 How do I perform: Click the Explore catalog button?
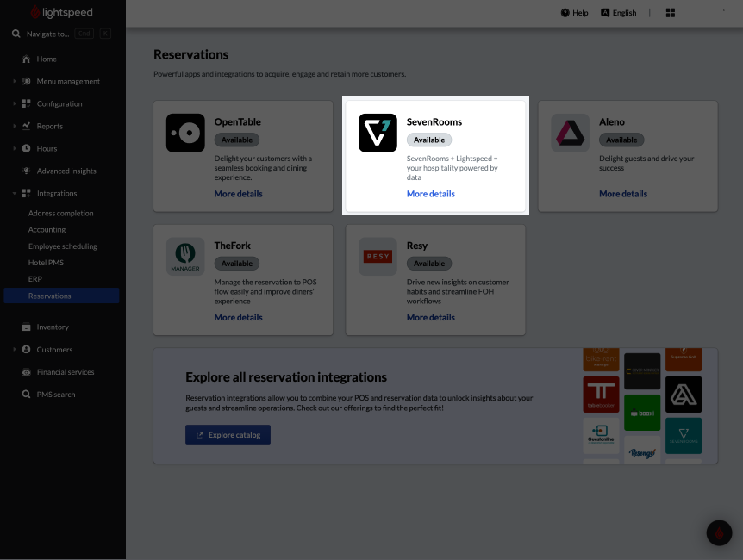pyautogui.click(x=228, y=435)
